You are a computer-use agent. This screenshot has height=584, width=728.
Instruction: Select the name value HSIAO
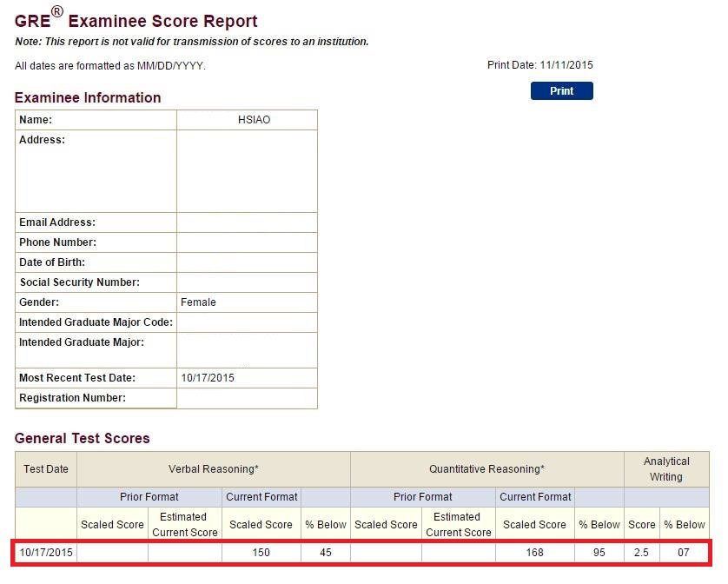pos(254,120)
